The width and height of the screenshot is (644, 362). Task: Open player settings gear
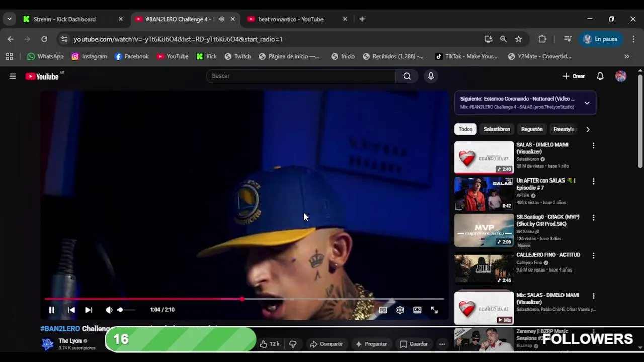coord(400,310)
